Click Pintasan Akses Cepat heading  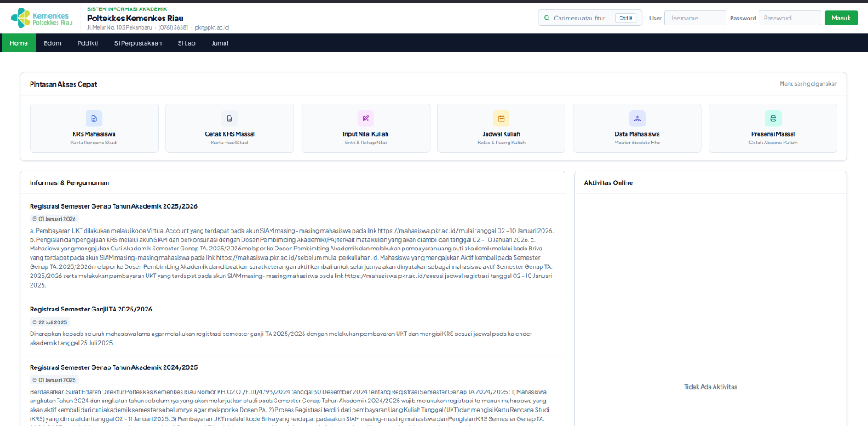64,84
